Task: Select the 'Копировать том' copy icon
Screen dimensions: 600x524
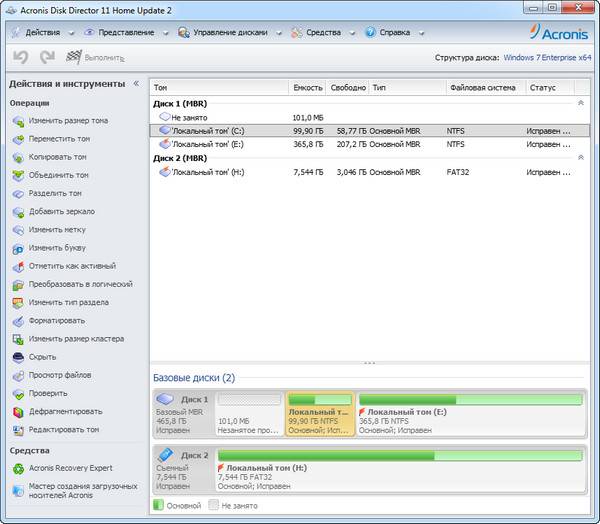Action: click(x=20, y=157)
